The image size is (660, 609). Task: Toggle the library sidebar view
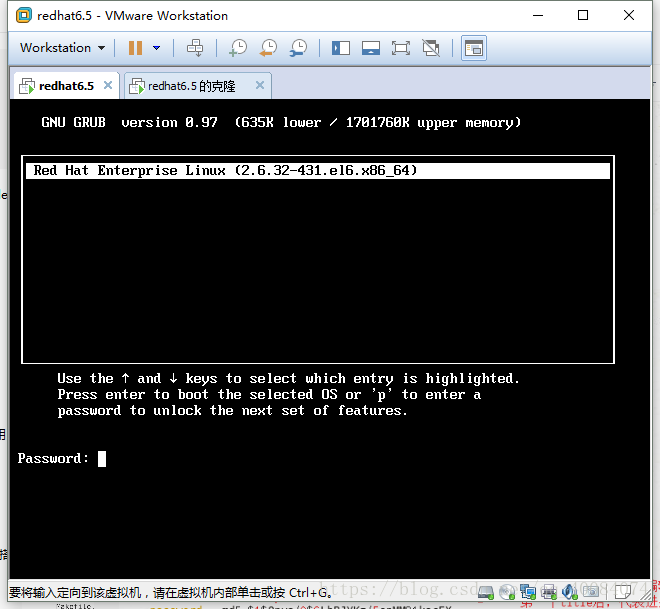pyautogui.click(x=341, y=48)
